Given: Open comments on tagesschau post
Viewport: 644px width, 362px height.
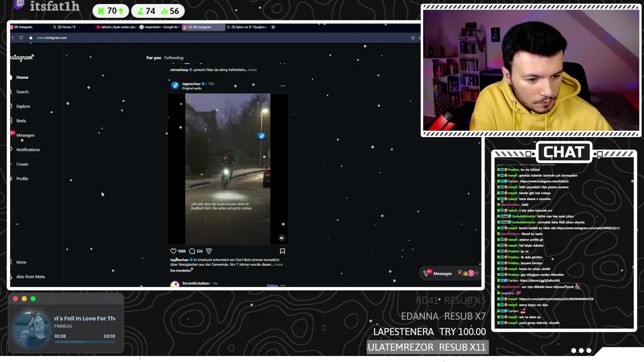Looking at the screenshot, I should (192, 251).
